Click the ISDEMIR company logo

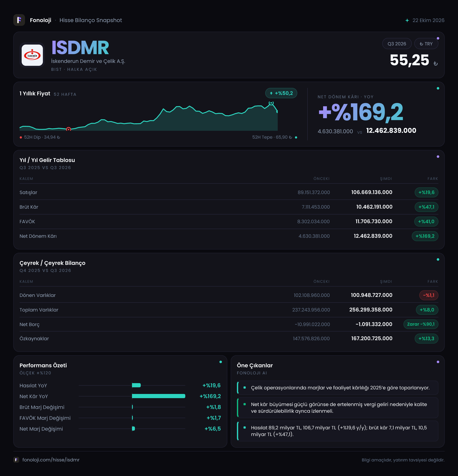[32, 55]
